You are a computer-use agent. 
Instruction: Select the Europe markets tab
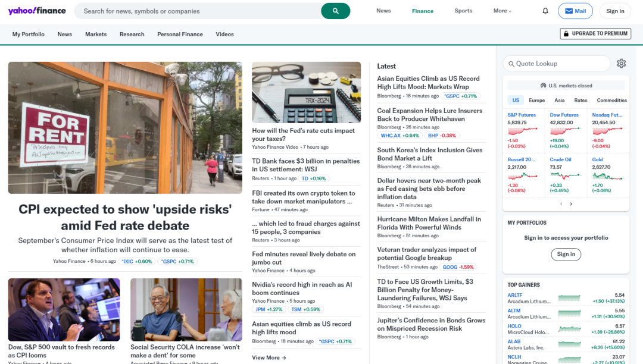point(537,101)
